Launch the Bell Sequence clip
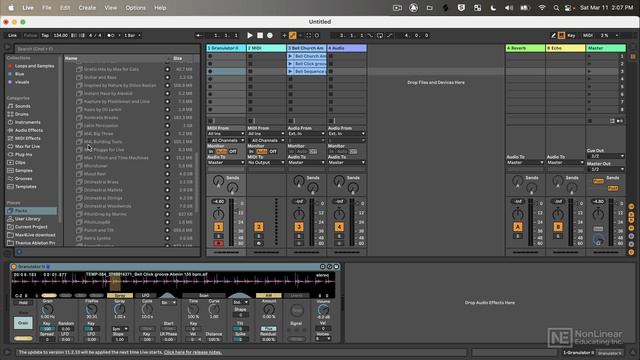Screen dimensions: 640x360 [290, 71]
